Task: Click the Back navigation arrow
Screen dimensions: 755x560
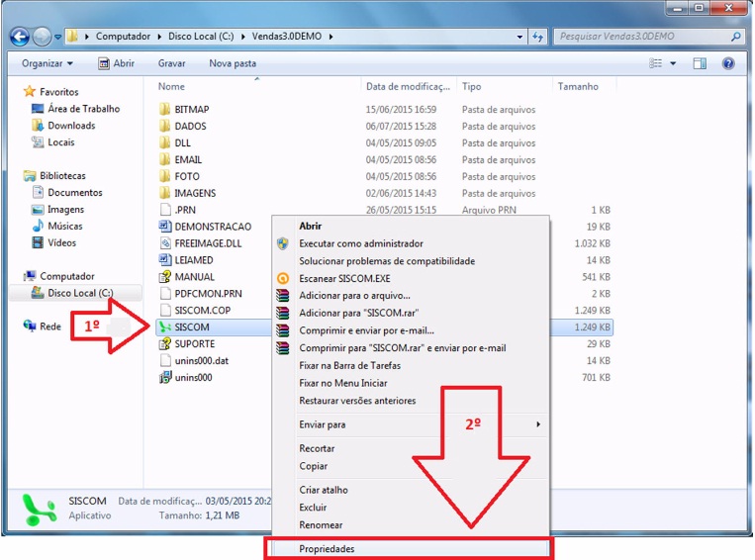Action: [x=20, y=37]
